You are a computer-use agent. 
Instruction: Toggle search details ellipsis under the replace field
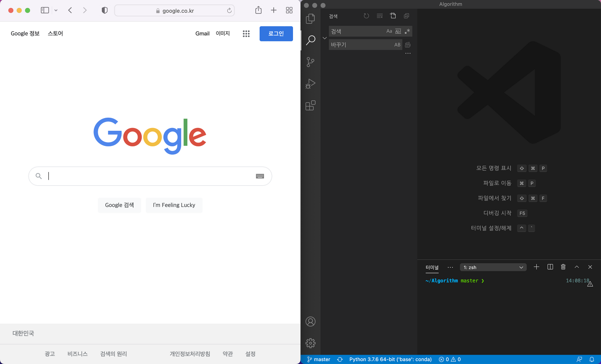click(408, 53)
